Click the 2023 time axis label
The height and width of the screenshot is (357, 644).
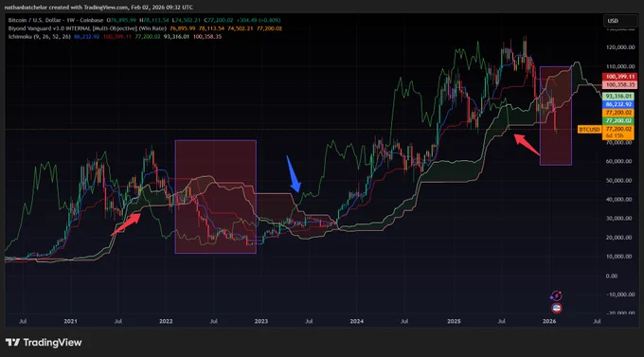[261, 321]
